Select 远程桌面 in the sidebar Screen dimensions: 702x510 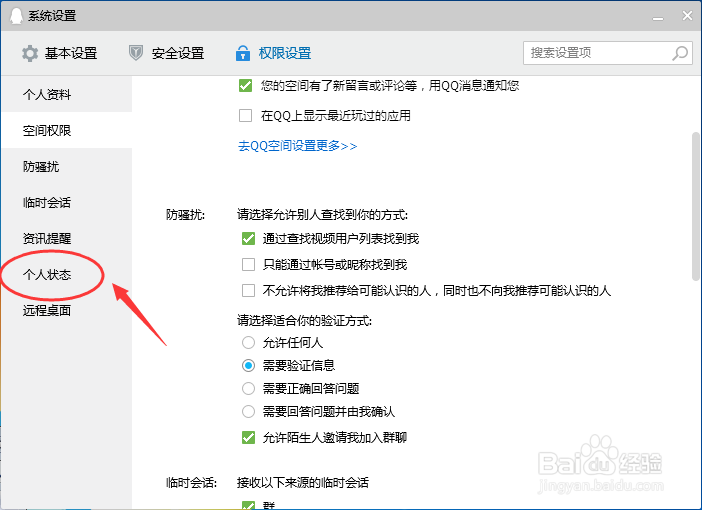[67, 310]
